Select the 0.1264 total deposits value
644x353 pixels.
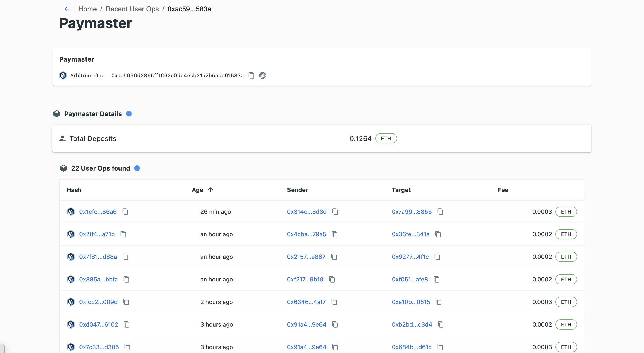pyautogui.click(x=361, y=139)
